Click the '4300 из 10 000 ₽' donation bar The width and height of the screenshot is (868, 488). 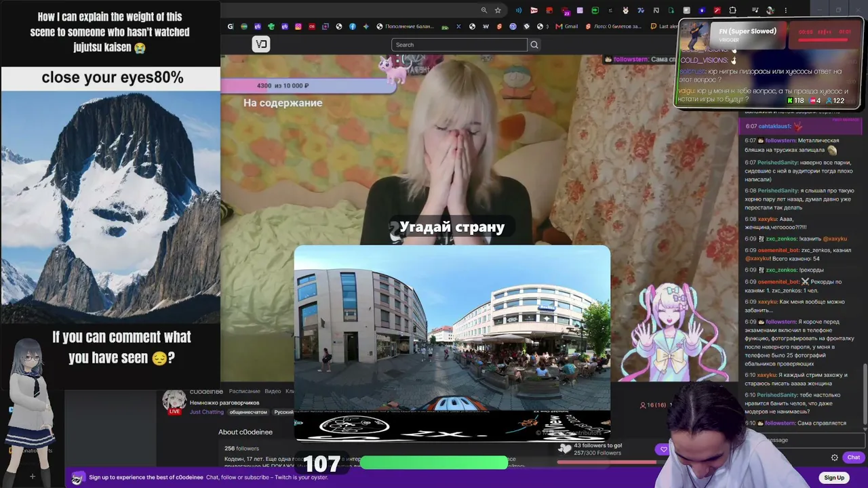(x=308, y=85)
